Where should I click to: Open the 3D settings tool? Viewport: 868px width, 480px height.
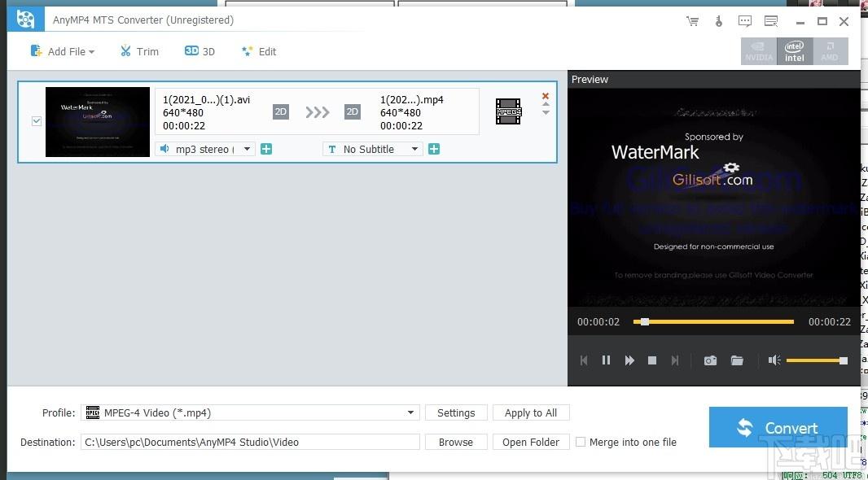coord(199,51)
